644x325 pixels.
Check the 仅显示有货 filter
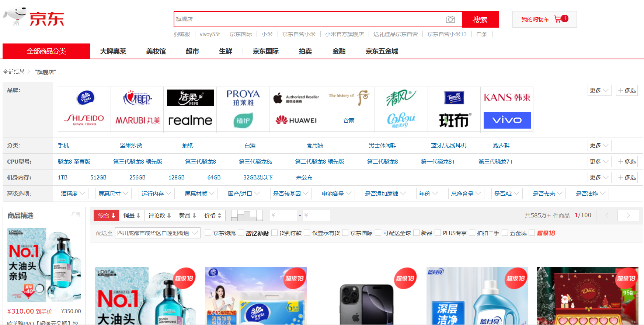tap(307, 233)
